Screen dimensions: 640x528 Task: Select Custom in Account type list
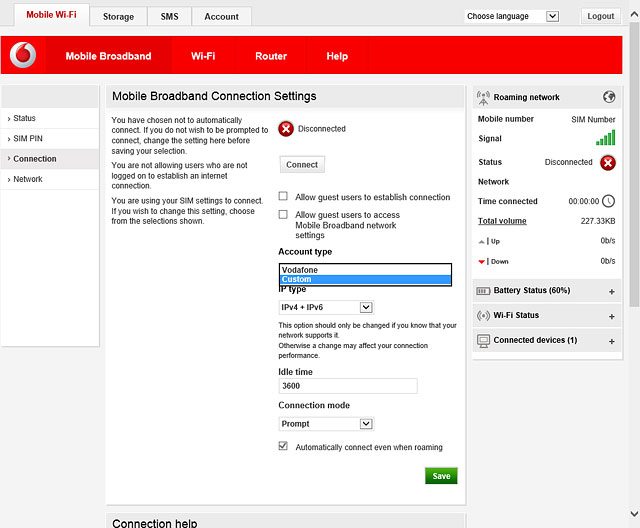click(366, 280)
